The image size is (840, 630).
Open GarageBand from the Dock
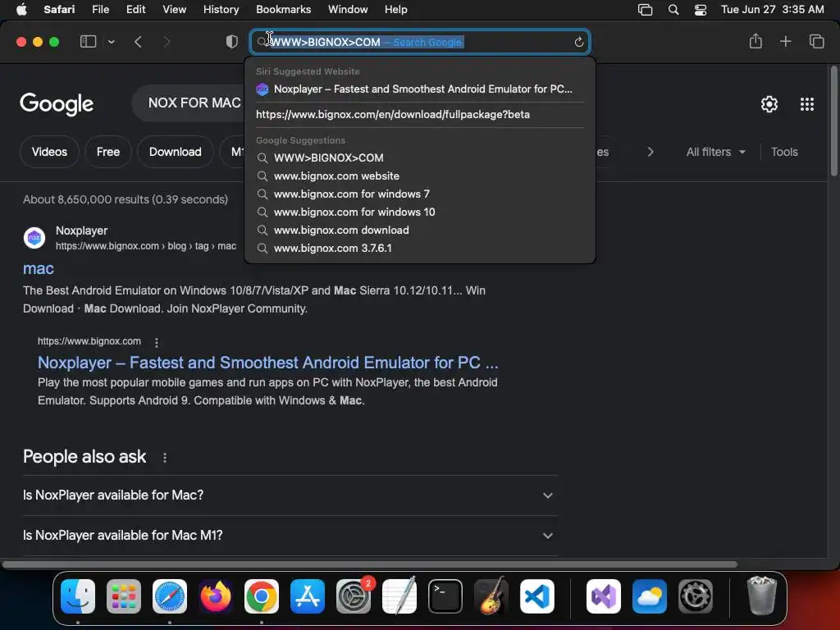click(x=491, y=596)
